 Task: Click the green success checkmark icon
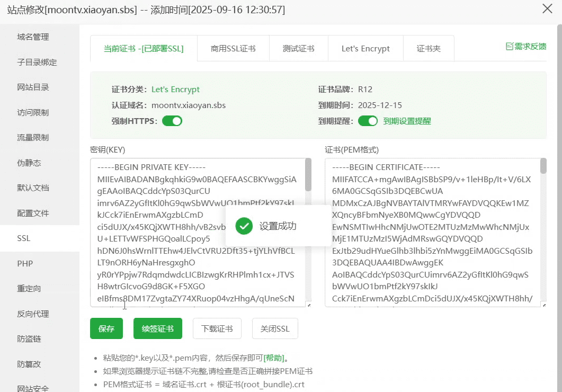click(x=244, y=226)
